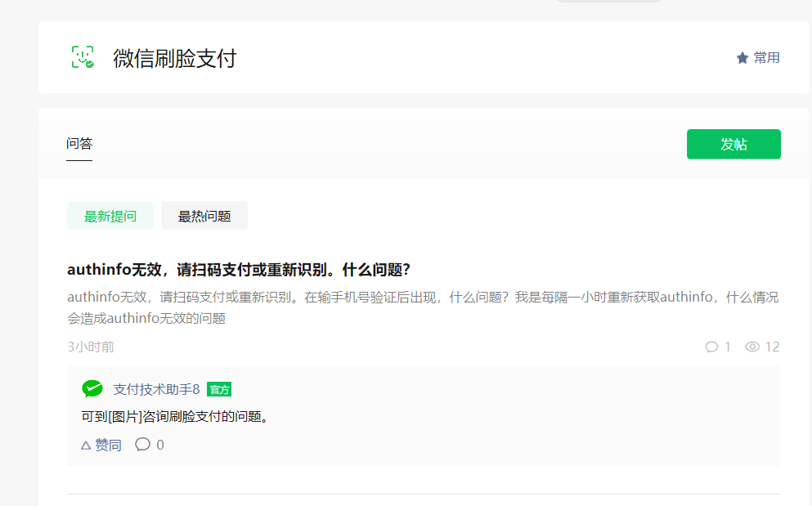Viewport: 812px width, 506px height.
Task: Click the green 发帖 button
Action: pyautogui.click(x=733, y=144)
